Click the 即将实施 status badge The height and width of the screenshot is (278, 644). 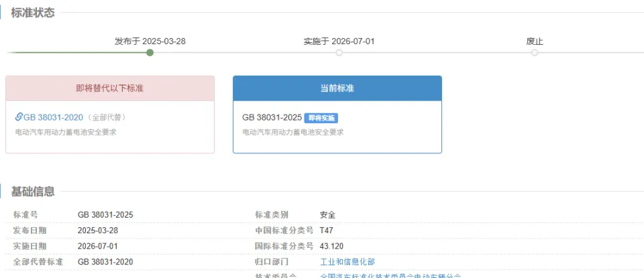tap(321, 118)
